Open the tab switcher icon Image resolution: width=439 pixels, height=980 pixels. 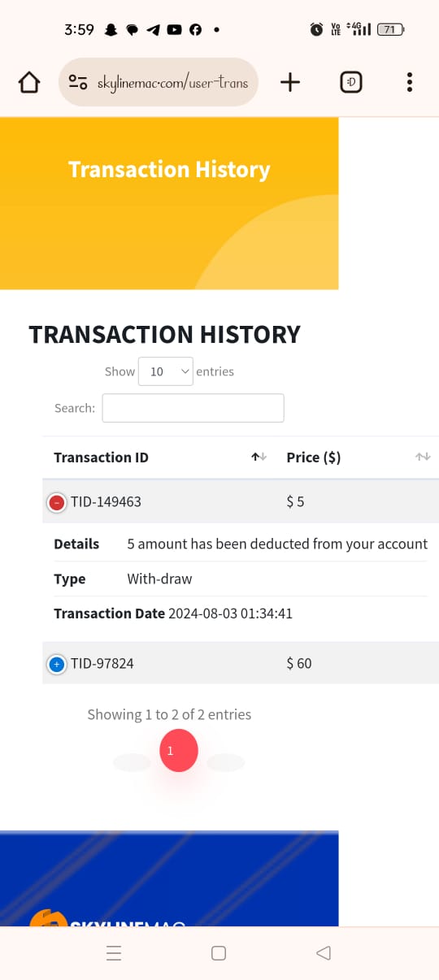point(350,82)
